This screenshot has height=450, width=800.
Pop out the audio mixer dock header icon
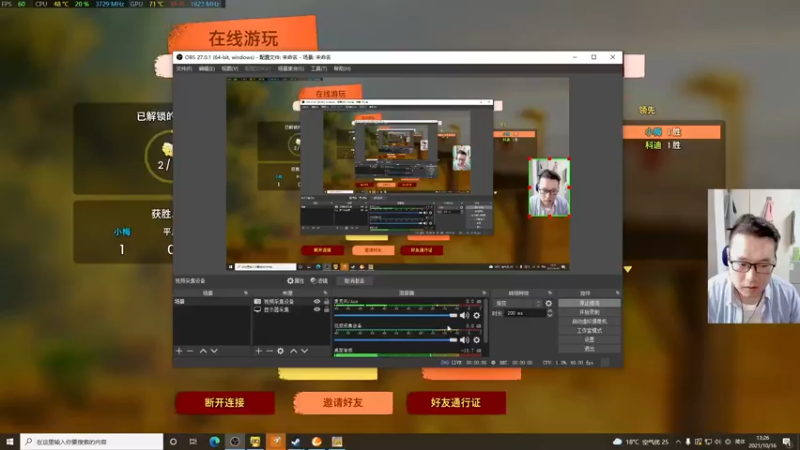click(484, 293)
